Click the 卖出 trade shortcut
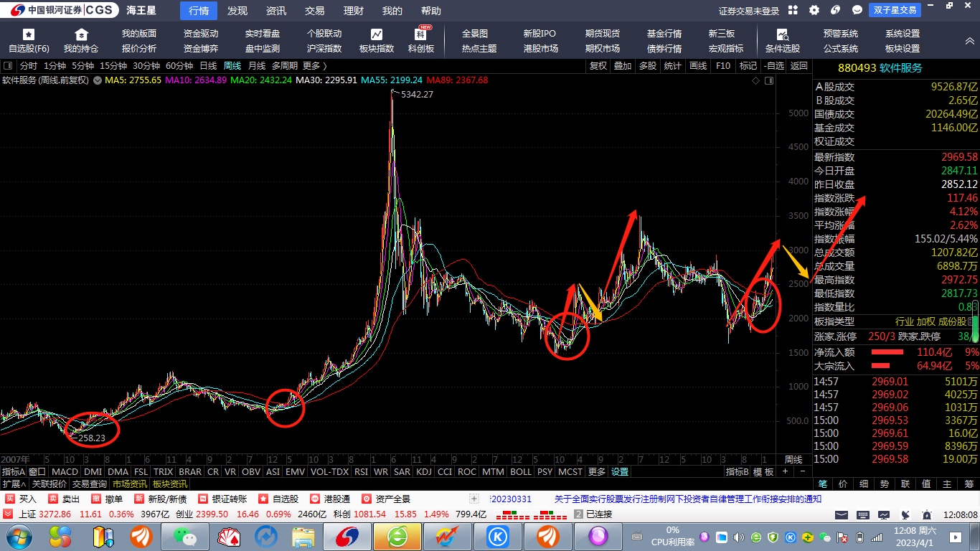This screenshot has height=551, width=980. [x=64, y=499]
